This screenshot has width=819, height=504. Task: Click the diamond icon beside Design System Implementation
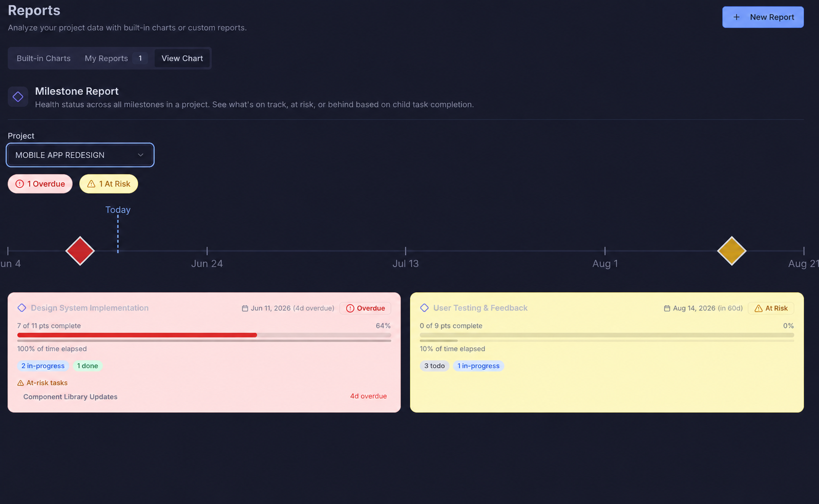(x=22, y=308)
